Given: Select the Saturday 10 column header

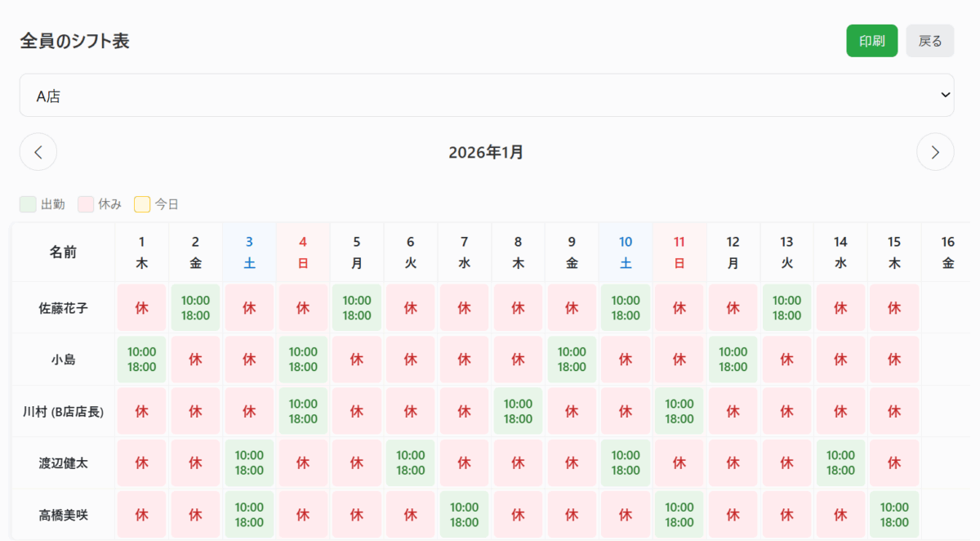Looking at the screenshot, I should point(626,253).
